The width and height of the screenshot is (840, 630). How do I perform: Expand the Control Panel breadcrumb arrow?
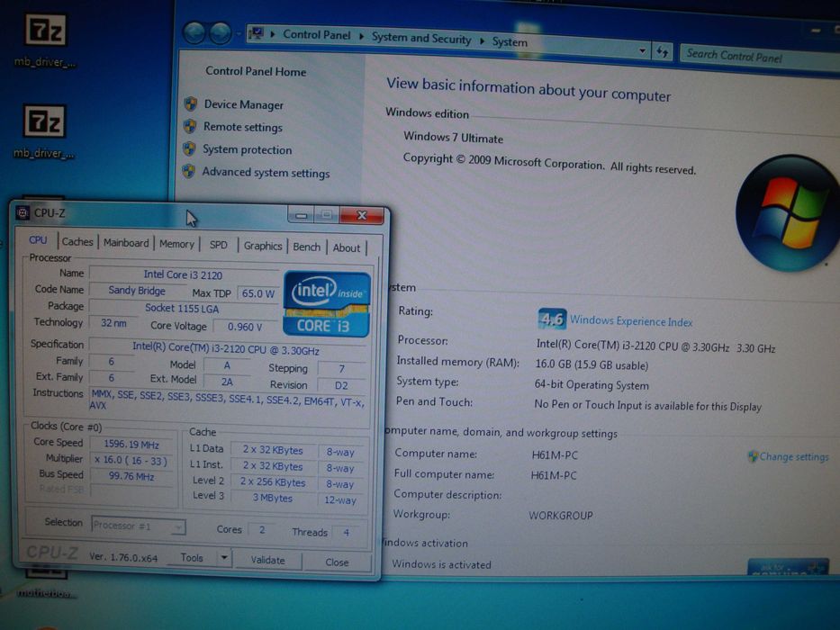tap(361, 36)
